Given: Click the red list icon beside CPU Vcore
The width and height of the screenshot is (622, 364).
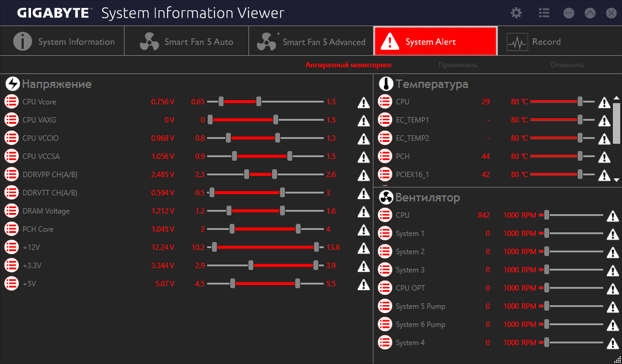Looking at the screenshot, I should (x=12, y=101).
